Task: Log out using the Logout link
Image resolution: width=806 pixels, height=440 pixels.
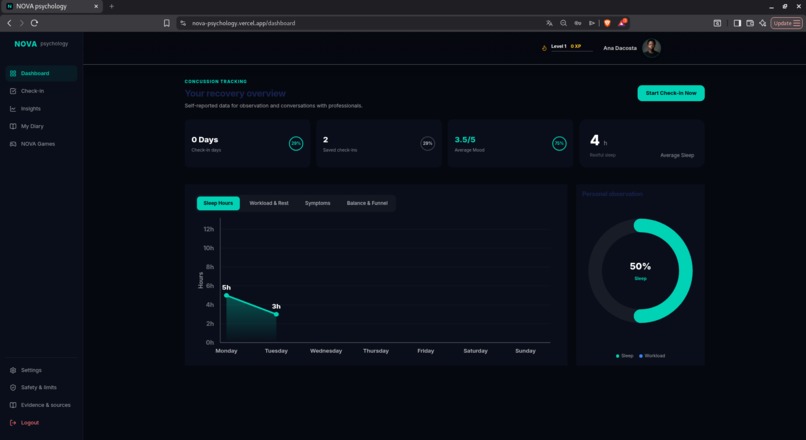Action: pos(41,423)
